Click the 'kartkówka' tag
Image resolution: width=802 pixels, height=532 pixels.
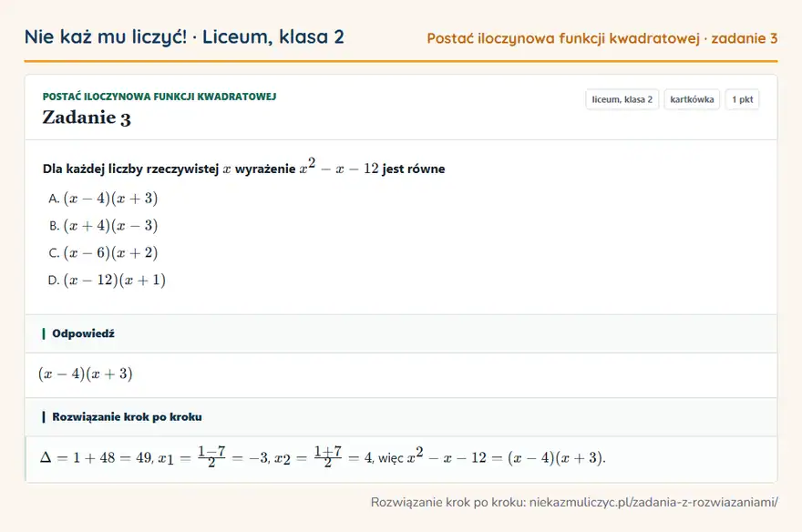click(x=692, y=99)
